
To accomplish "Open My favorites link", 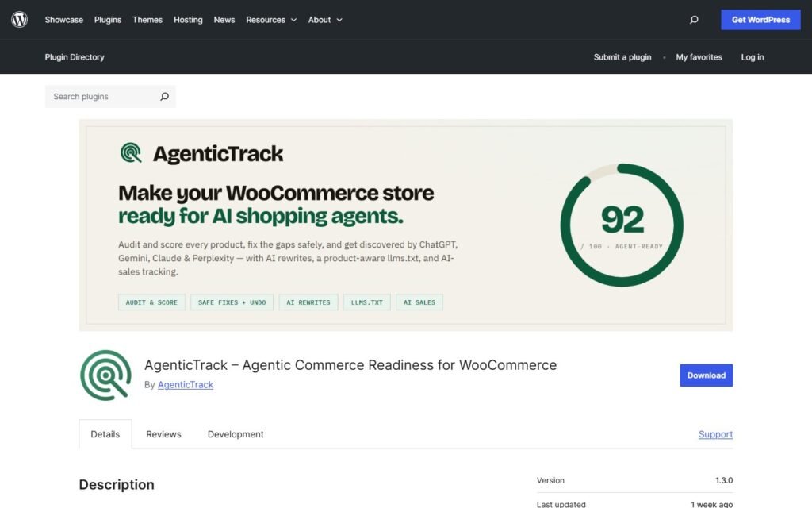I will click(699, 57).
